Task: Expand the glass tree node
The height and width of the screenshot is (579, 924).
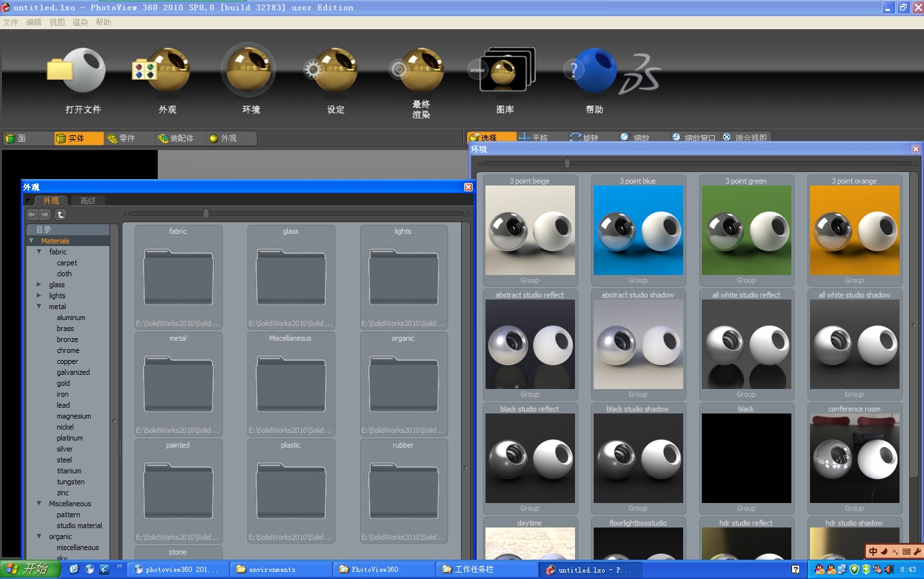Action: [x=39, y=285]
